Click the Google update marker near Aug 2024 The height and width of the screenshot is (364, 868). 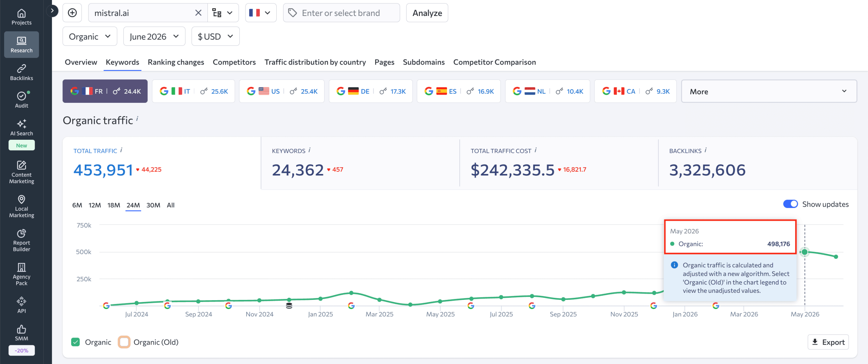click(167, 306)
